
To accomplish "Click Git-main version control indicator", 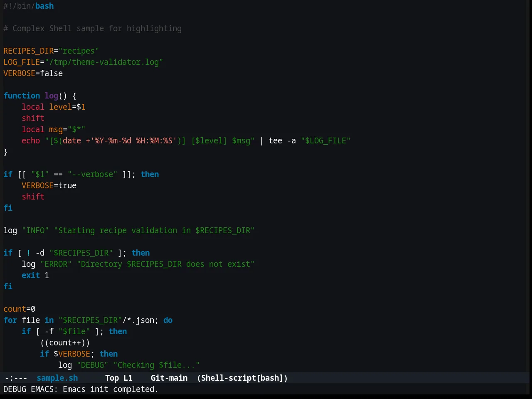I will 169,378.
